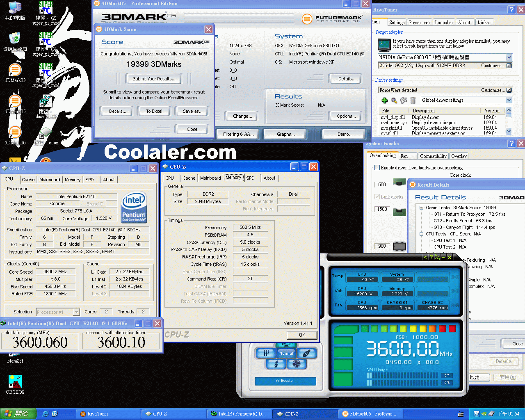525x420 pixels.
Task: Click the Internet Explorer quick launch icon
Action: (46, 414)
